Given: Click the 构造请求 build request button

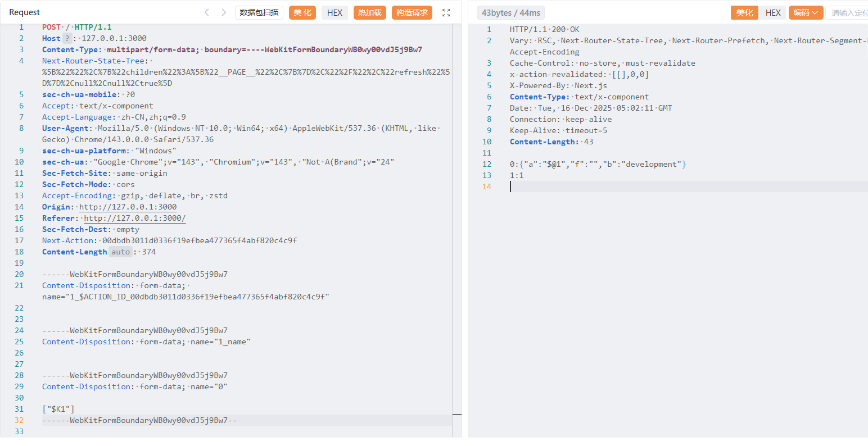Looking at the screenshot, I should coord(412,12).
